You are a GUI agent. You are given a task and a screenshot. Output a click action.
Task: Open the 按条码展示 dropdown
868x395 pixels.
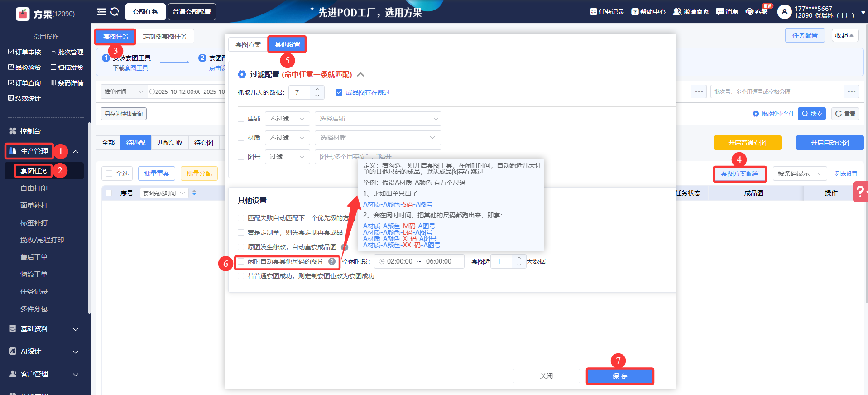coord(800,173)
